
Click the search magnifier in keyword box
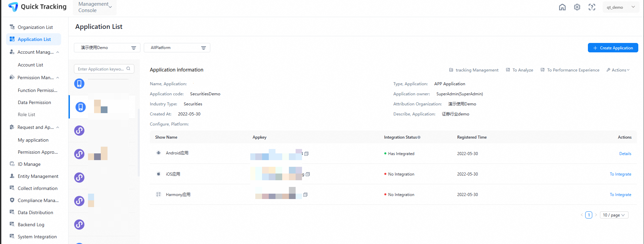pyautogui.click(x=128, y=69)
